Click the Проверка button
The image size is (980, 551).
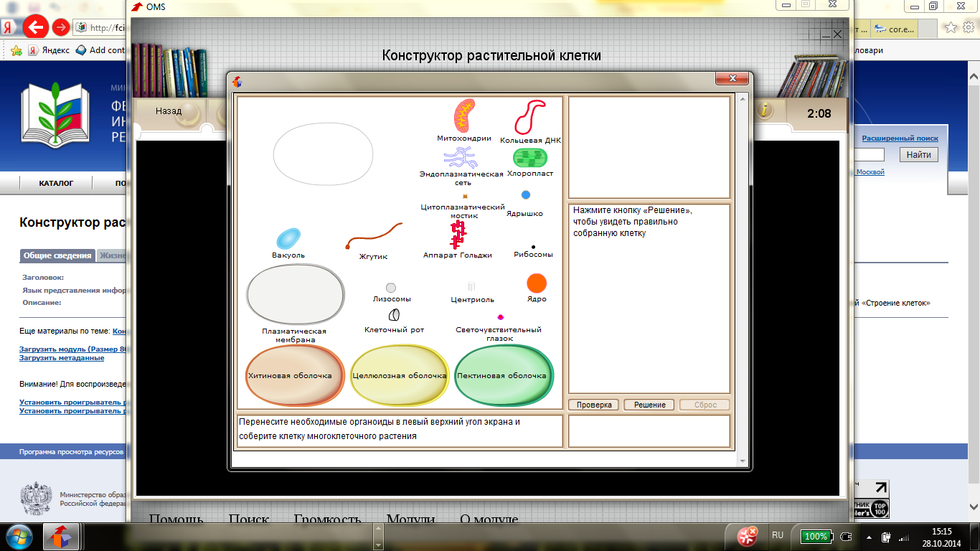coord(594,405)
